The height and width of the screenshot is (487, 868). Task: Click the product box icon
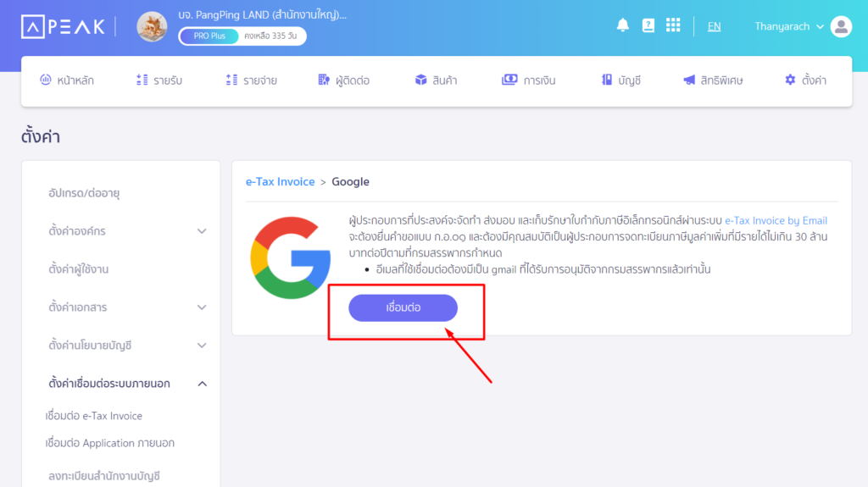coord(420,80)
